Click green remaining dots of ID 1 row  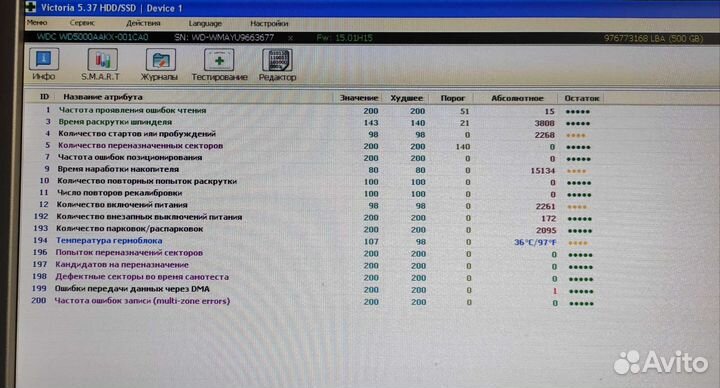(578, 112)
